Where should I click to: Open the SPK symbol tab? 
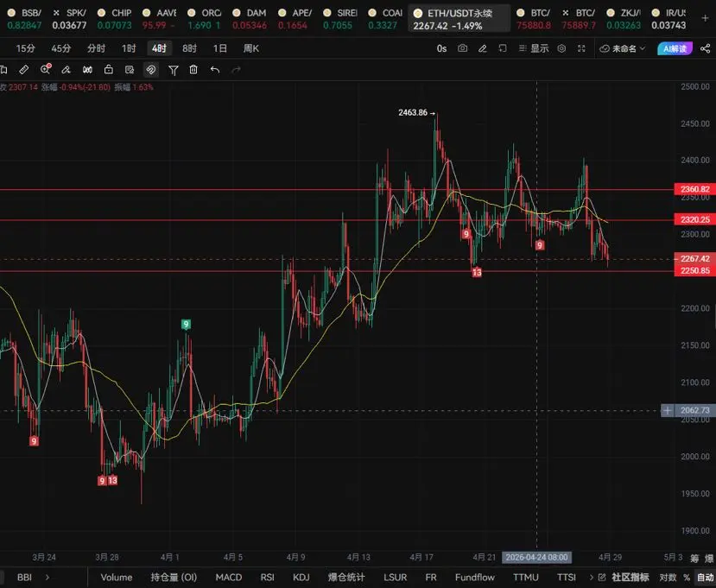pos(69,19)
